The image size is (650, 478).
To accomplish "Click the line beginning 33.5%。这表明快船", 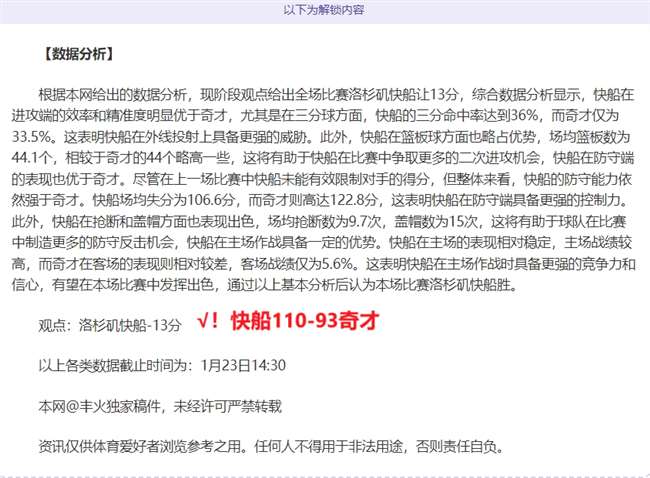I will pos(321,137).
